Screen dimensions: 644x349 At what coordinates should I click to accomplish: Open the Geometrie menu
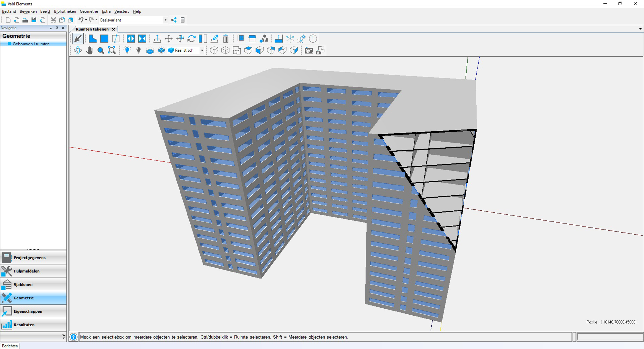coord(89,11)
